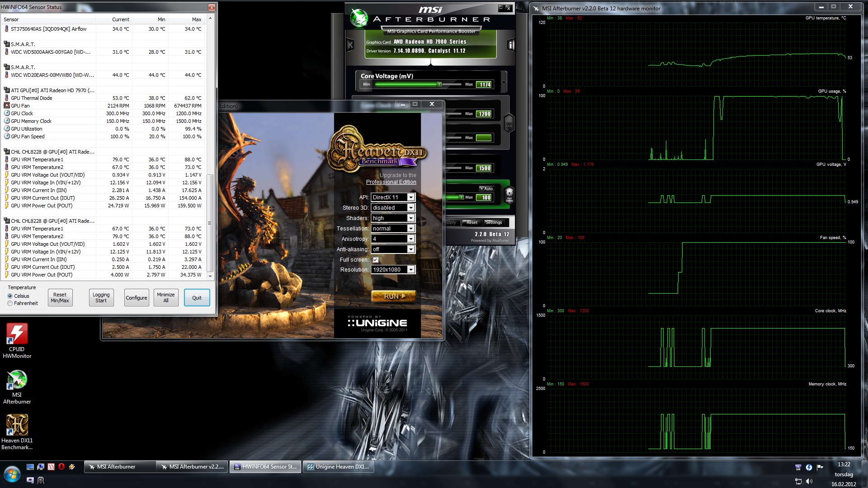Open the Tessellation dropdown set to normal

(x=393, y=229)
